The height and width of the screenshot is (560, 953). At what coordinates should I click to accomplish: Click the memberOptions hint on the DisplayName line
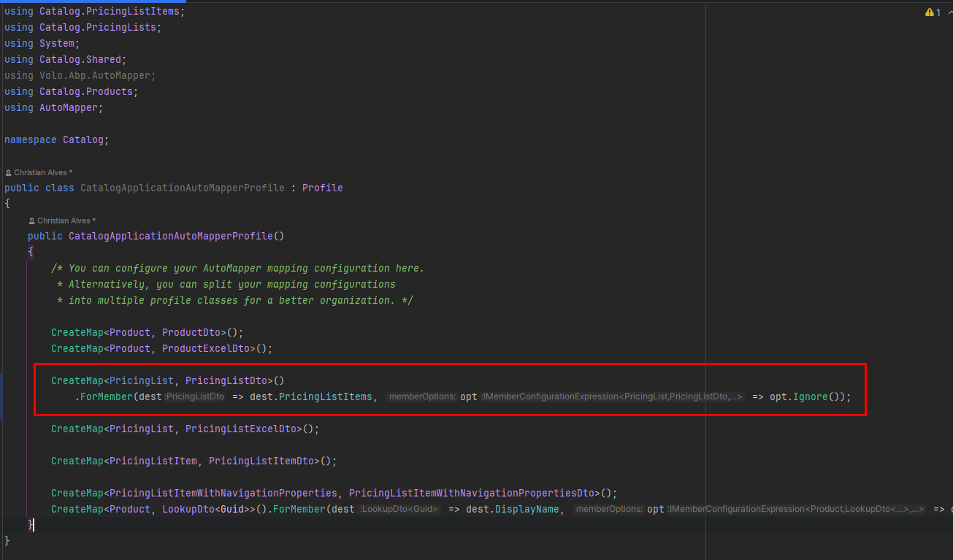tap(608, 510)
